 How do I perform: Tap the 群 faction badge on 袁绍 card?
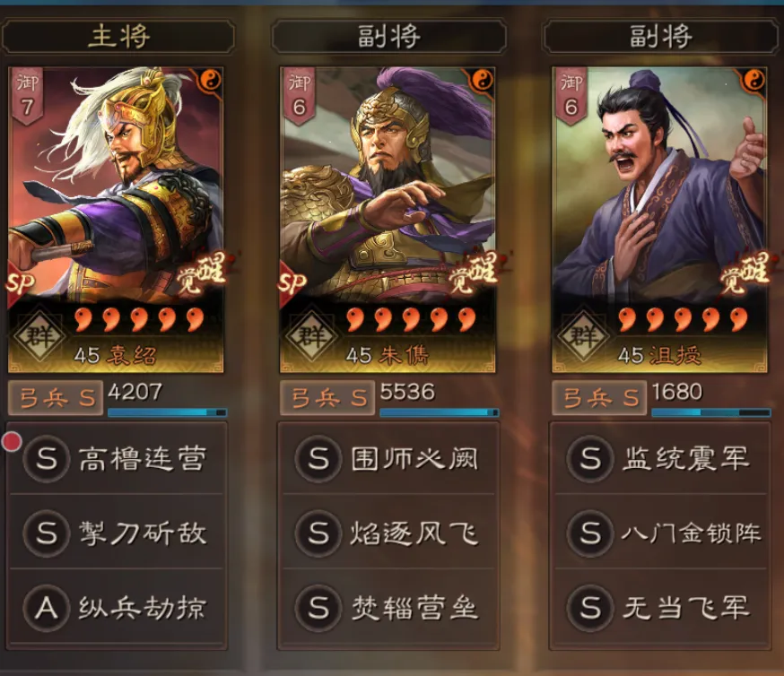coord(40,335)
